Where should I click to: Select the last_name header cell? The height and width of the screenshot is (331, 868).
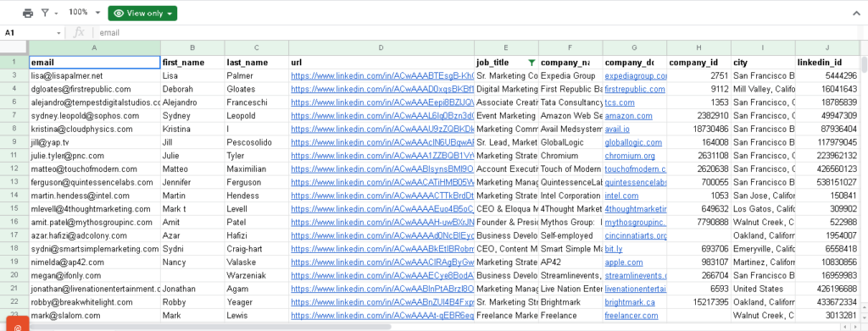pos(257,63)
